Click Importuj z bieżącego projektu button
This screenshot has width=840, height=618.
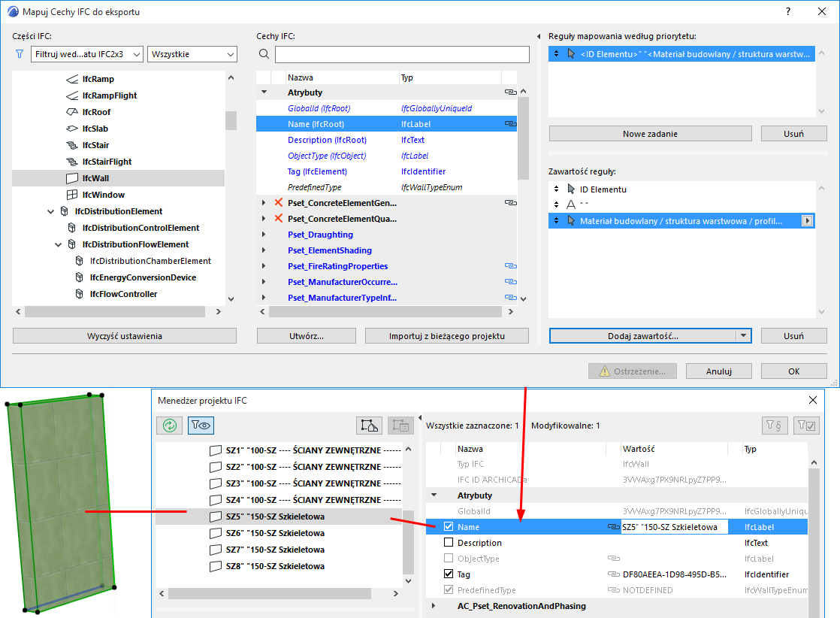(x=447, y=336)
